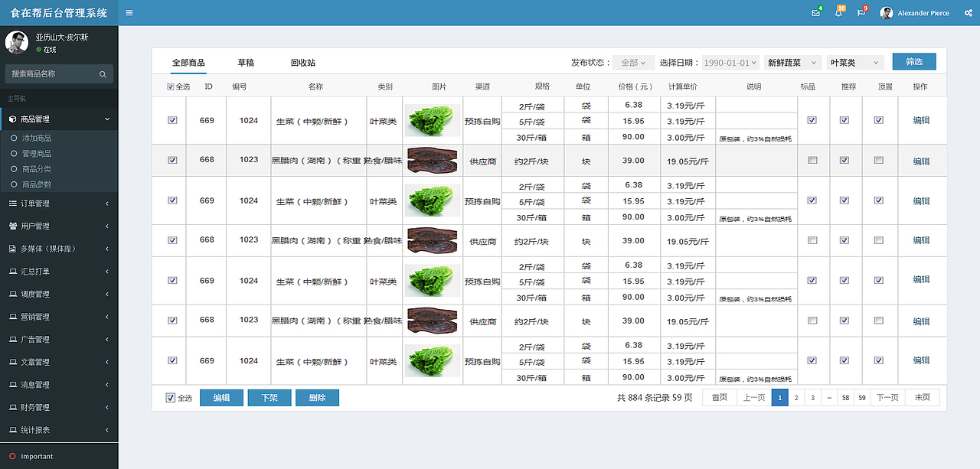Click the lettuce thumbnail in the first 669 row

[x=433, y=120]
